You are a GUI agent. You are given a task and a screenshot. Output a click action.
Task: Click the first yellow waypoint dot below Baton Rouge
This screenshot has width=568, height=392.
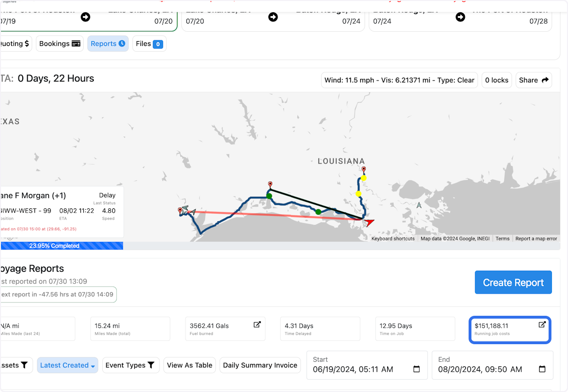click(364, 178)
